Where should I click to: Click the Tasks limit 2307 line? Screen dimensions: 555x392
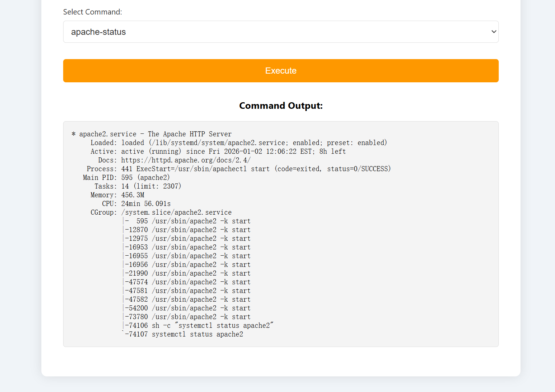[x=138, y=186]
